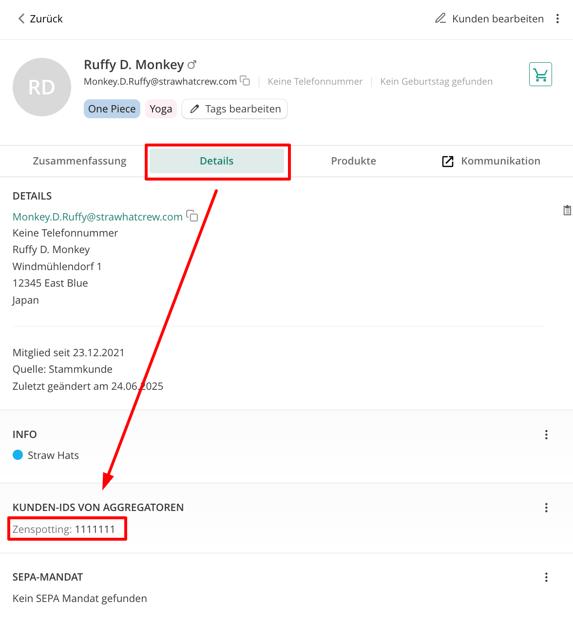Click the Monkey.D.Ruffy@strawhatcrew.com email link
Viewport: 573px width, 620px height.
pyautogui.click(x=97, y=217)
